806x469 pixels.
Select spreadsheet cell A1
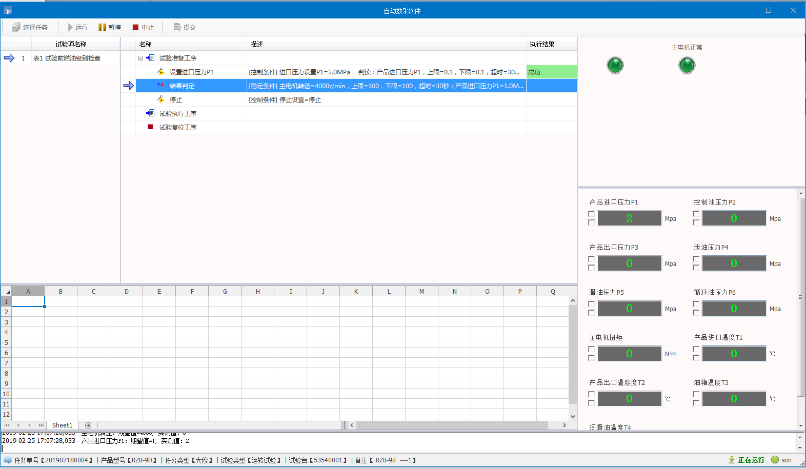(28, 301)
